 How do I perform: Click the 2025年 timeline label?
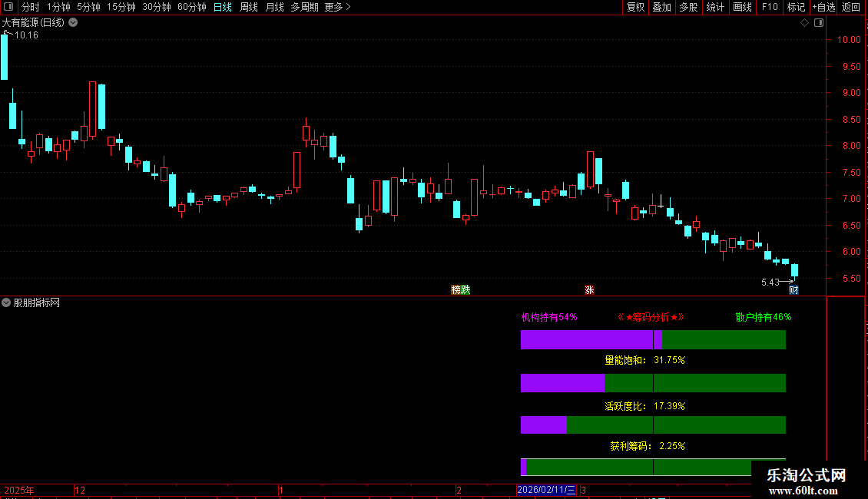click(19, 490)
